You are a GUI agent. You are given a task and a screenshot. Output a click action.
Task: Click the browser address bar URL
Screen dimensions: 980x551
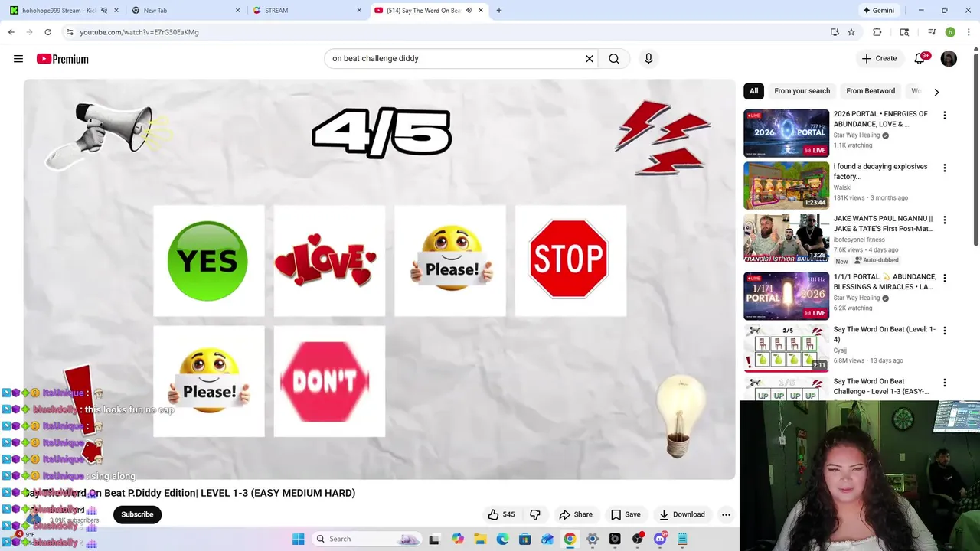139,32
